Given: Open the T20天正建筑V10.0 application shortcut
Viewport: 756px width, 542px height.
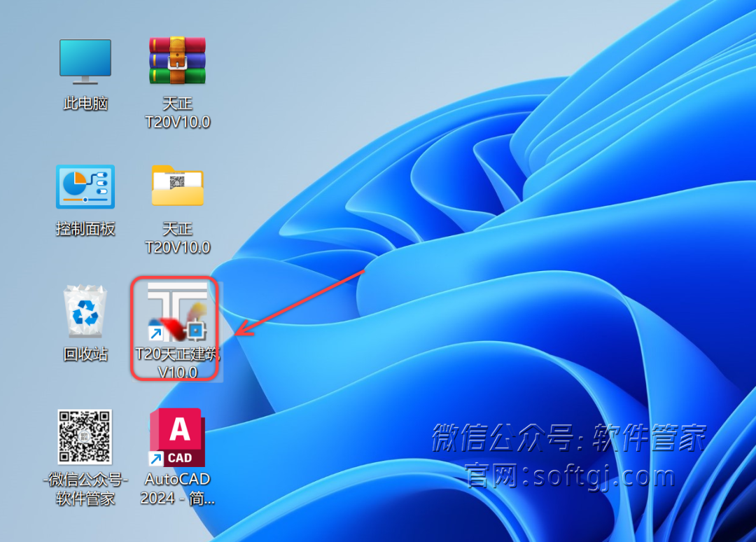Looking at the screenshot, I should (175, 319).
